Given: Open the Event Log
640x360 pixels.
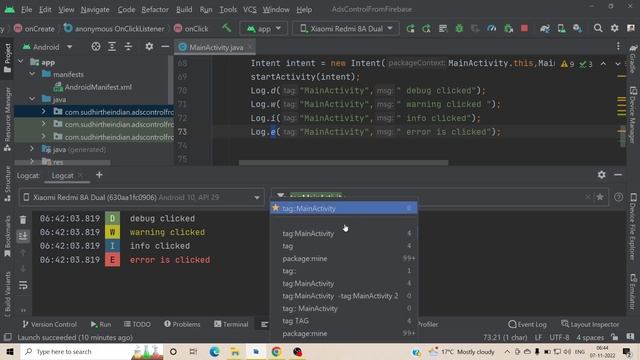Looking at the screenshot, I should 527,324.
